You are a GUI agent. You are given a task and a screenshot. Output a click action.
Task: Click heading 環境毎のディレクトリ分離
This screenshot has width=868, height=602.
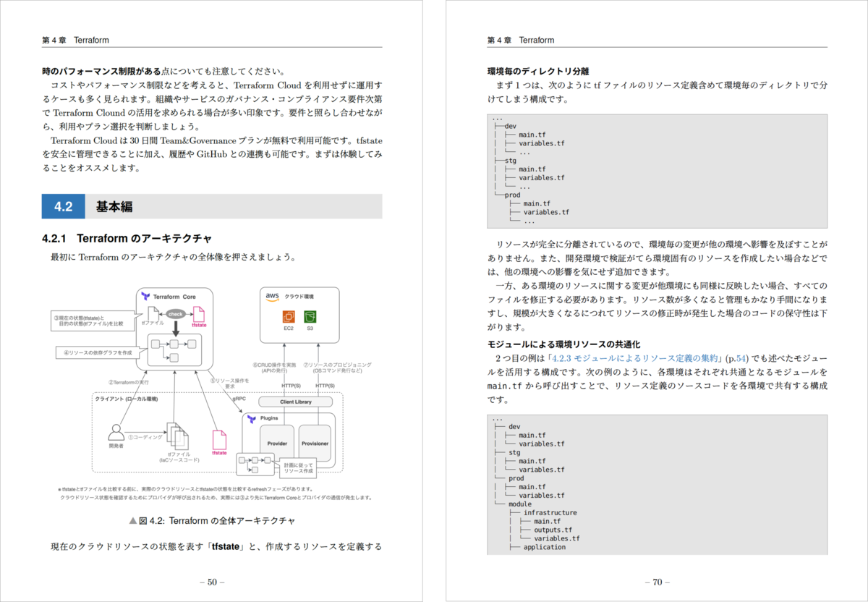point(538,71)
